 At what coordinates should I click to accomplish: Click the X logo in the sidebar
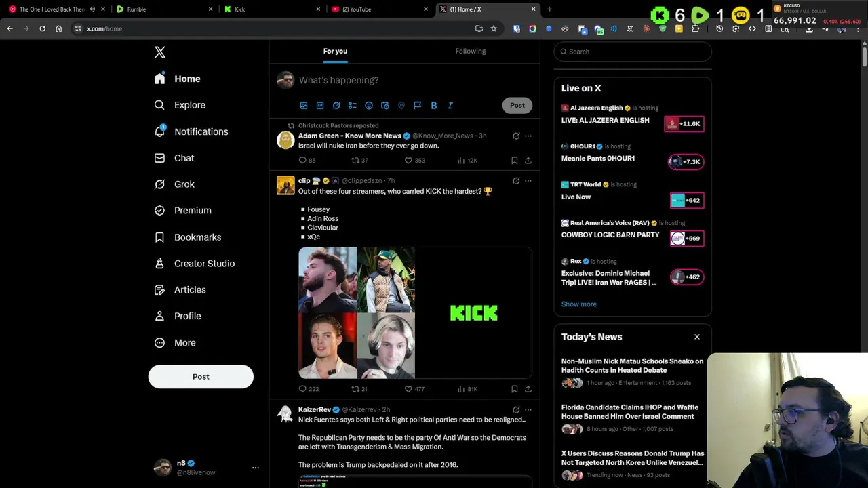point(160,52)
